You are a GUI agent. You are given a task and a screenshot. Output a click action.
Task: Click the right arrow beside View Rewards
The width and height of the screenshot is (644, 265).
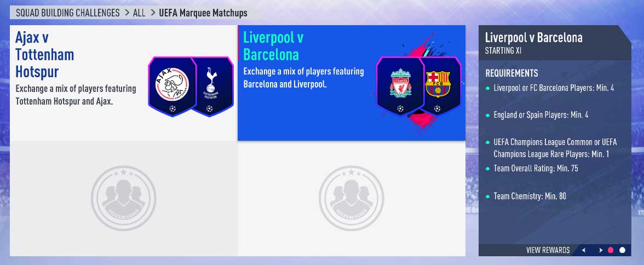[x=600, y=250]
